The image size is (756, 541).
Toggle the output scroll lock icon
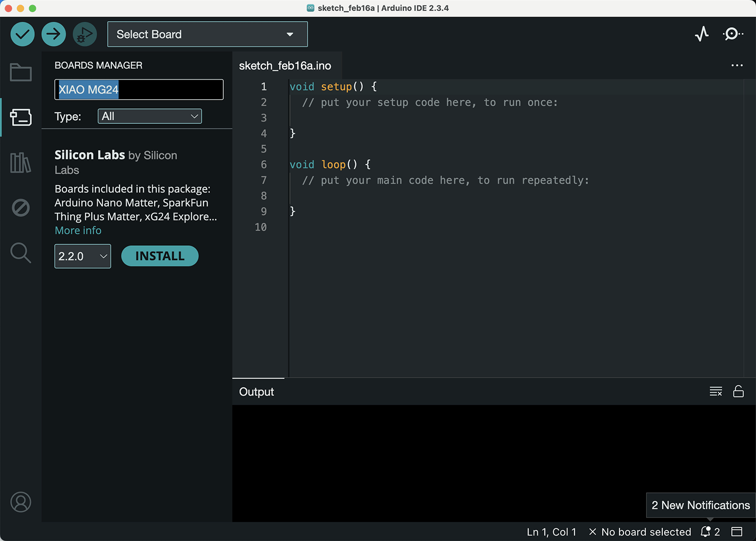tap(738, 391)
